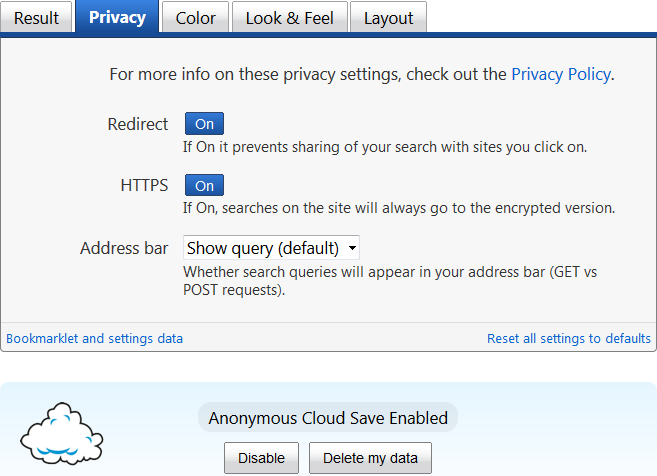Open the Look & Feel tab

pos(290,17)
